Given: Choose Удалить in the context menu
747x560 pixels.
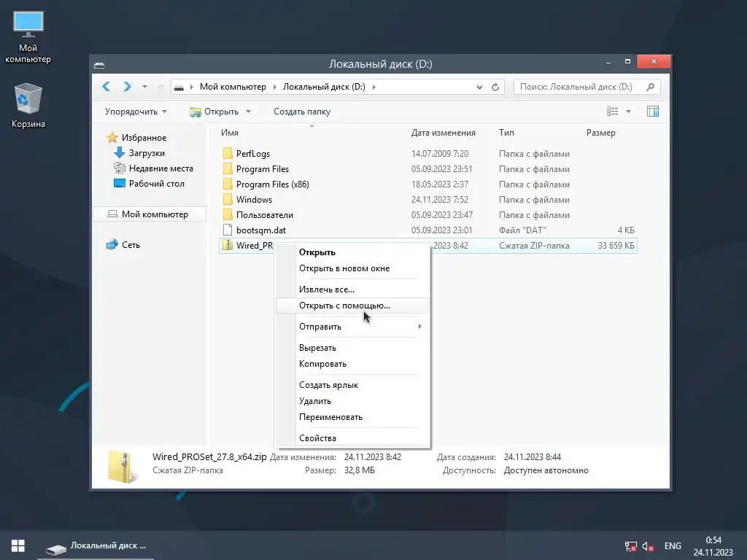Looking at the screenshot, I should point(352,401).
